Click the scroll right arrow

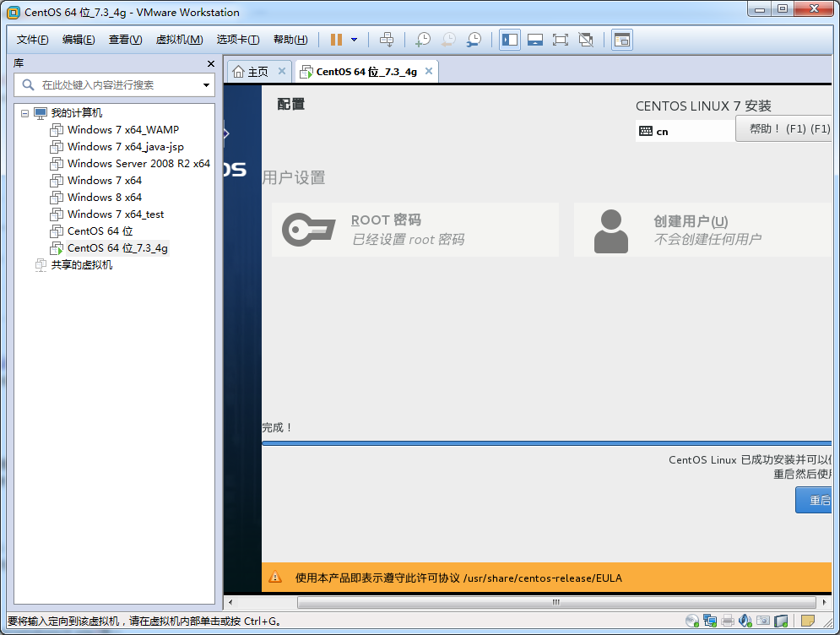825,602
